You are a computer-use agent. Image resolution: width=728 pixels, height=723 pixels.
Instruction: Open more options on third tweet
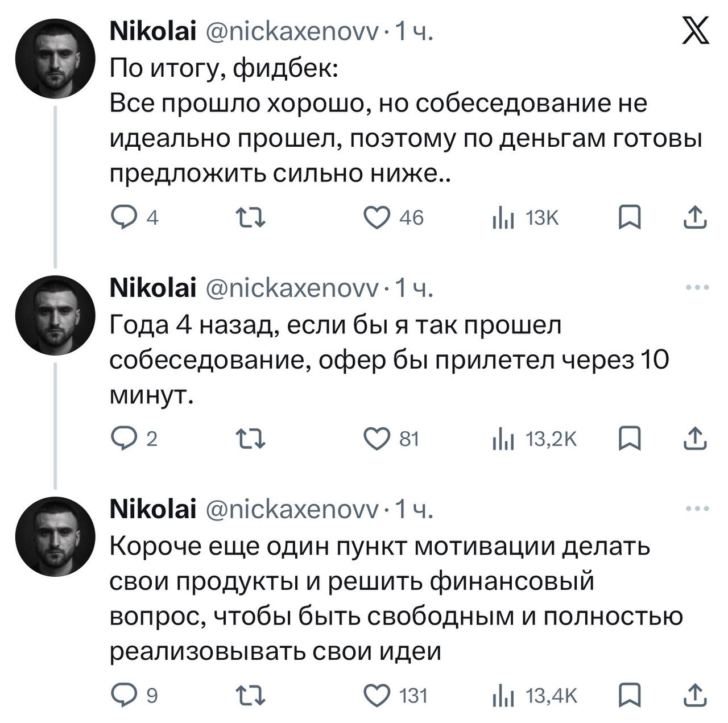[697, 509]
